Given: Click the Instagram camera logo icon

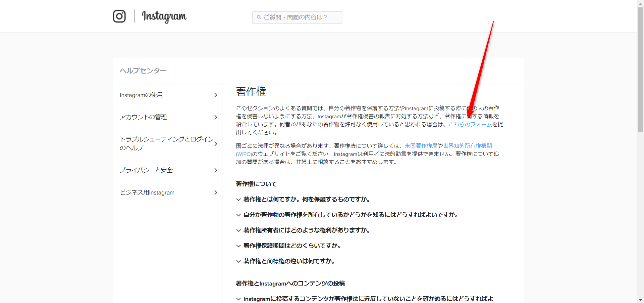Looking at the screenshot, I should pyautogui.click(x=119, y=16).
